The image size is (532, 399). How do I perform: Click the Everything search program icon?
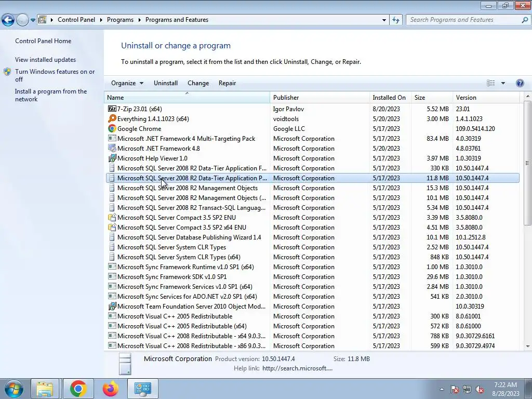[x=112, y=119]
